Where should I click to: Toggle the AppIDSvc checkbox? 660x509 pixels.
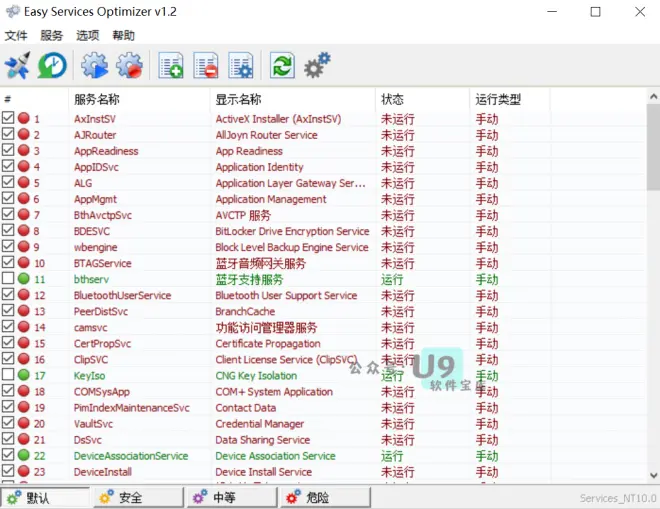[x=8, y=166]
